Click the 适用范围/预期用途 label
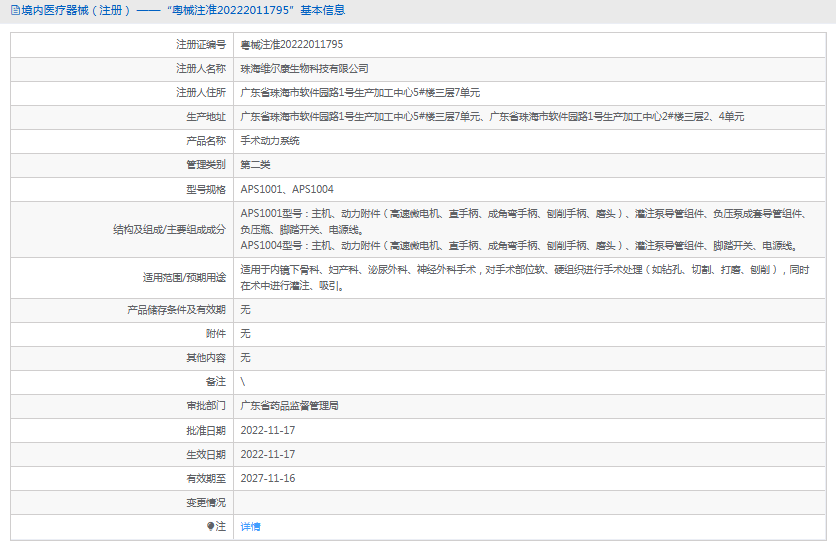Viewport: 836px width, 546px height. pos(184,278)
